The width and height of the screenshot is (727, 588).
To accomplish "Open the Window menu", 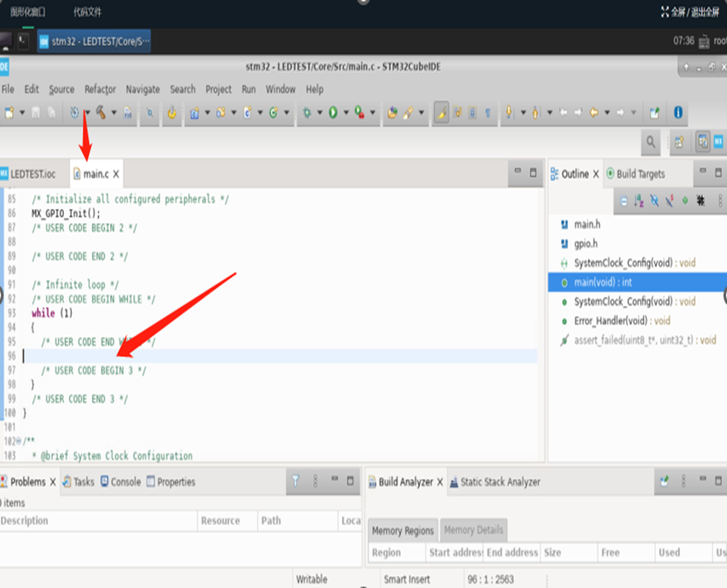I will 281,89.
